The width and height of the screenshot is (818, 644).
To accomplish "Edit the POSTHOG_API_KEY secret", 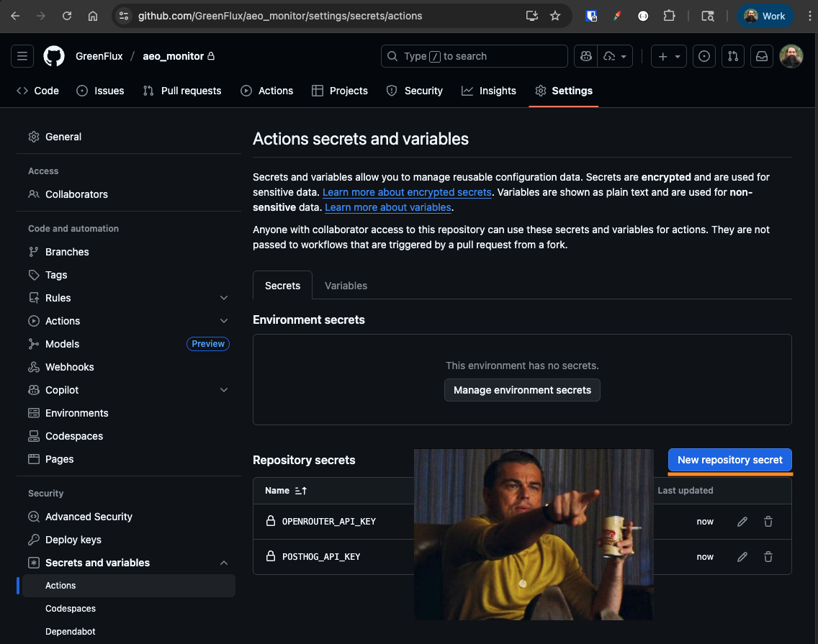I will pyautogui.click(x=742, y=556).
